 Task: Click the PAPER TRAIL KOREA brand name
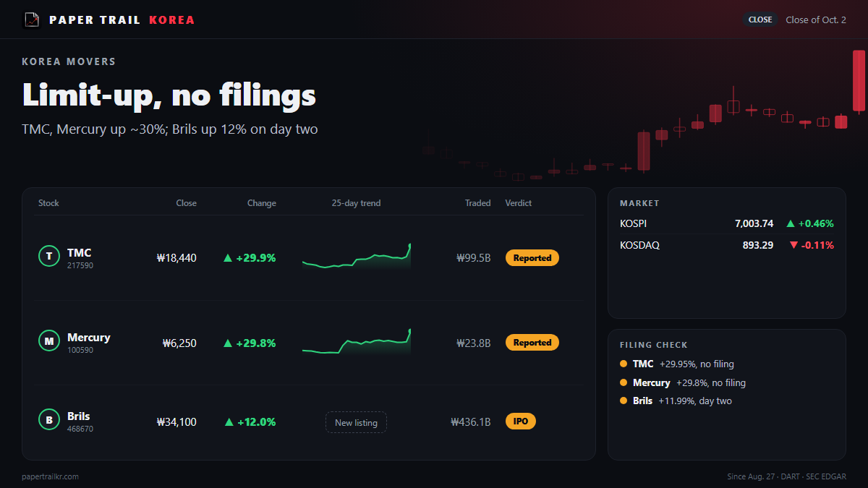(122, 20)
